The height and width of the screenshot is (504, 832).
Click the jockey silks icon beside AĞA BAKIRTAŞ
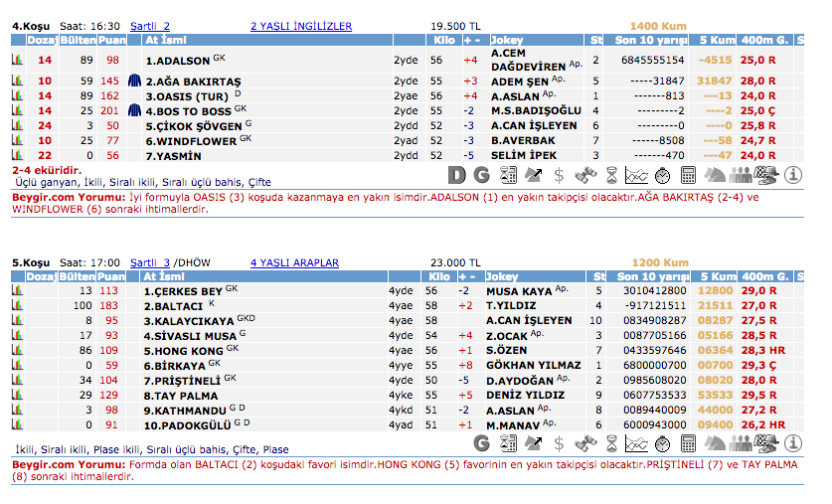point(134,82)
